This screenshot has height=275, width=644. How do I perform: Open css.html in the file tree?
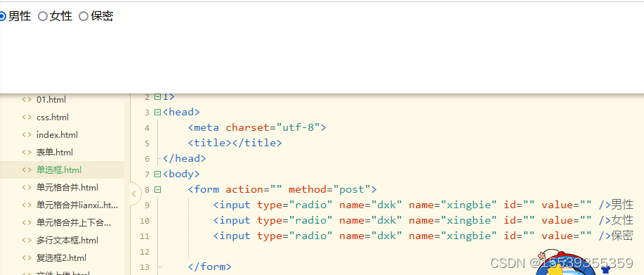[x=53, y=117]
